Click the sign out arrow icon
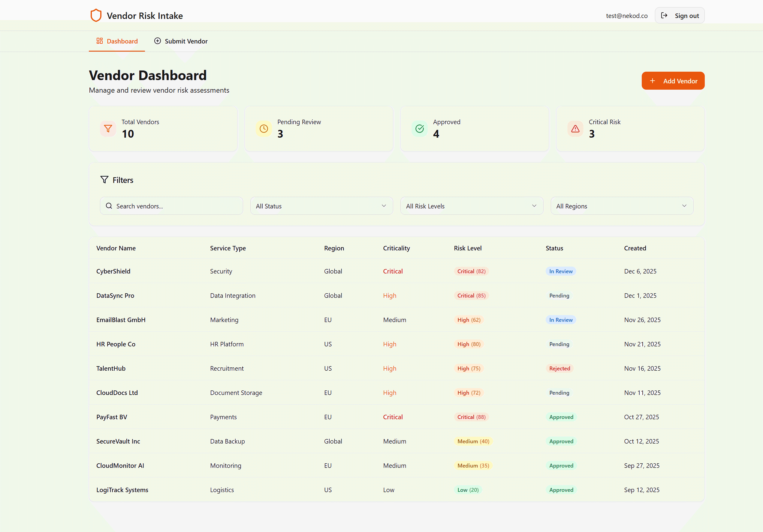 (664, 16)
